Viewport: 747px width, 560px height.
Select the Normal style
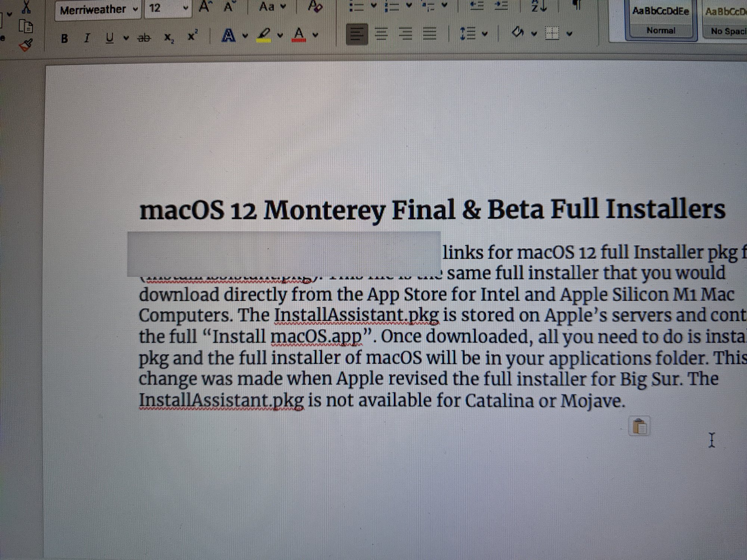pos(661,21)
